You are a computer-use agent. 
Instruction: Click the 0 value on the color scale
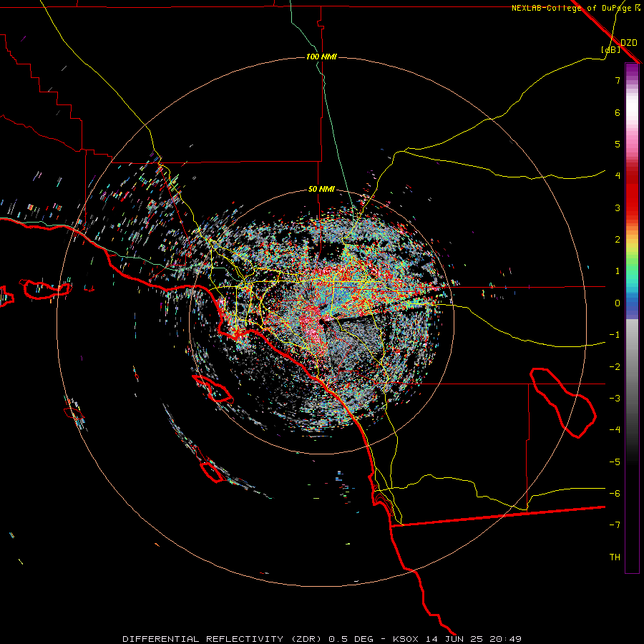point(618,303)
